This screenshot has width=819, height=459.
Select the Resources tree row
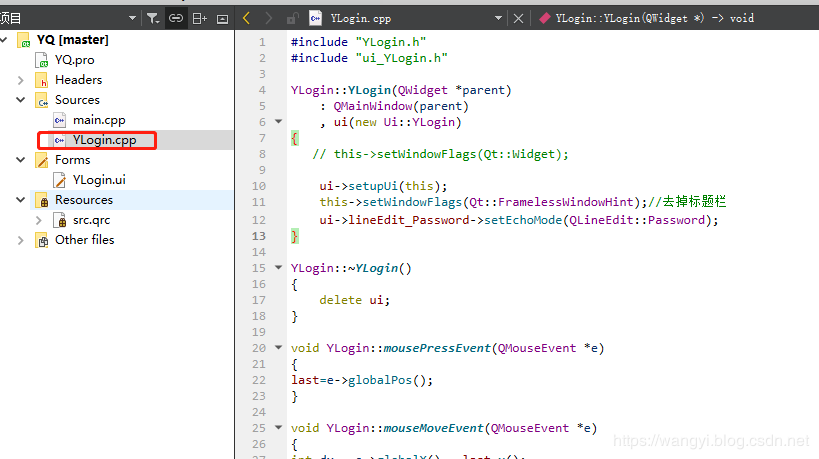click(x=132, y=200)
